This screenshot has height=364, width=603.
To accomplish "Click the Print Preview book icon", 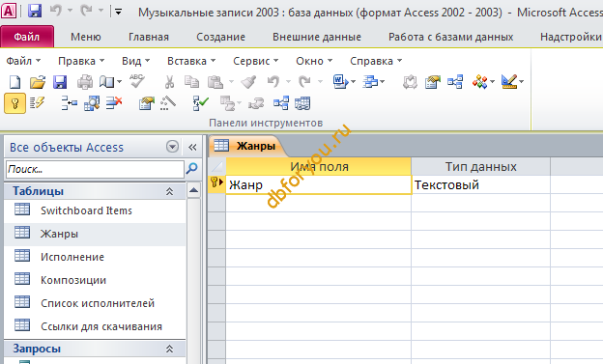I will tap(107, 82).
